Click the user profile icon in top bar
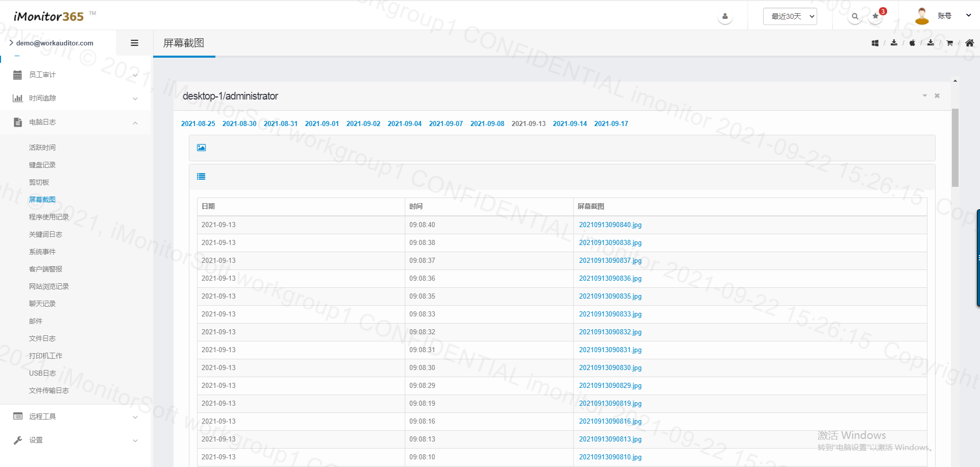 click(725, 16)
